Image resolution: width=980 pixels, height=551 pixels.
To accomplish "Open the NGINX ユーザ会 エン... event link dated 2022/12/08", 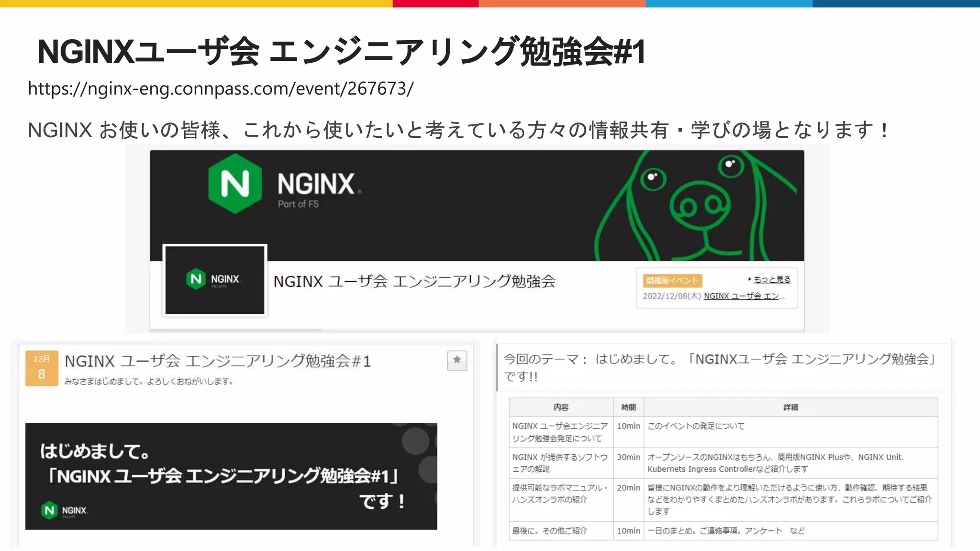I will click(x=744, y=296).
